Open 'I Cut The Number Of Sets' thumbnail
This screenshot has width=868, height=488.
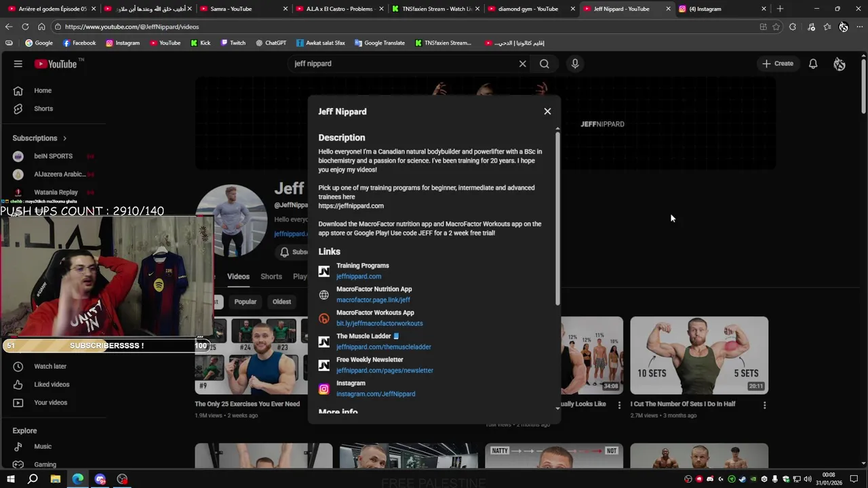(x=699, y=355)
